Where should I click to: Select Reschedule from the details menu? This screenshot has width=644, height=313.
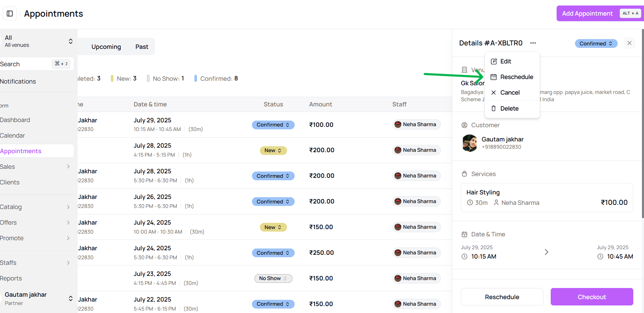(x=512, y=77)
